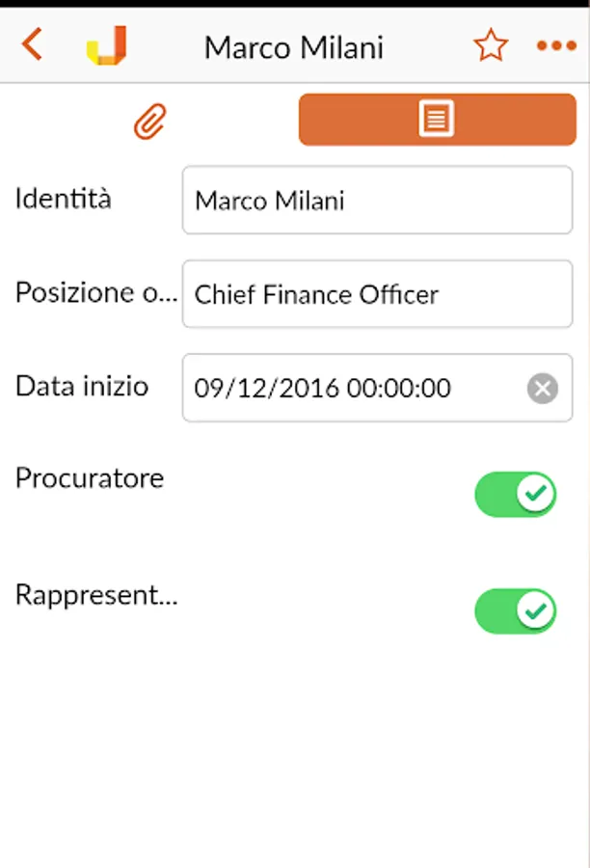
Task: Click the checkmark knob on Procuratore switch
Action: (536, 493)
